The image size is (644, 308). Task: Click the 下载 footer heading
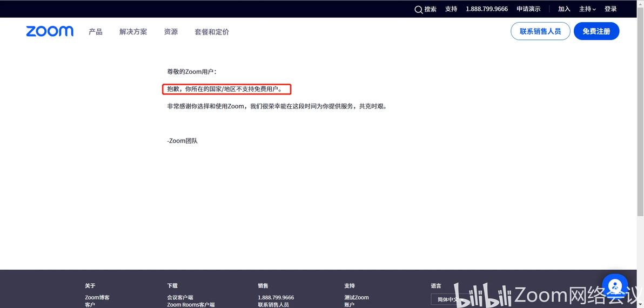(172, 285)
